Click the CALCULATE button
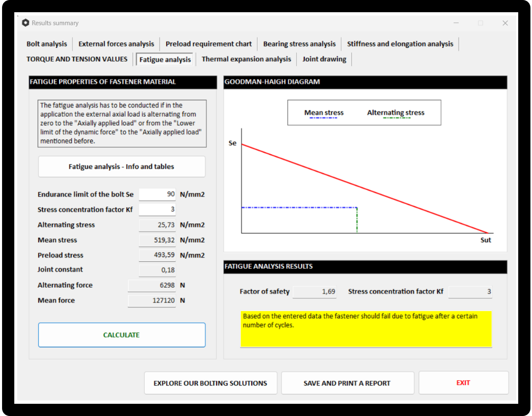The width and height of the screenshot is (532, 416). [x=121, y=335]
